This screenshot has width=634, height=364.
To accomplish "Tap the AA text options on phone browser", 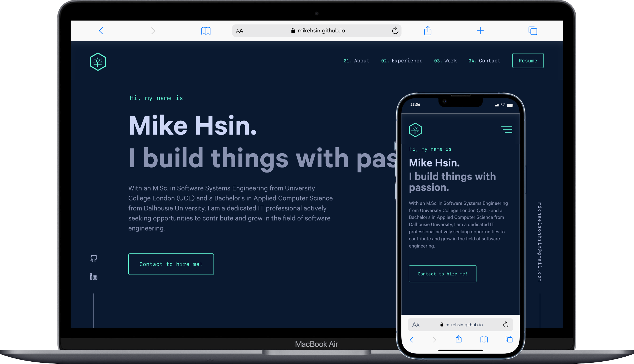I will (x=416, y=325).
